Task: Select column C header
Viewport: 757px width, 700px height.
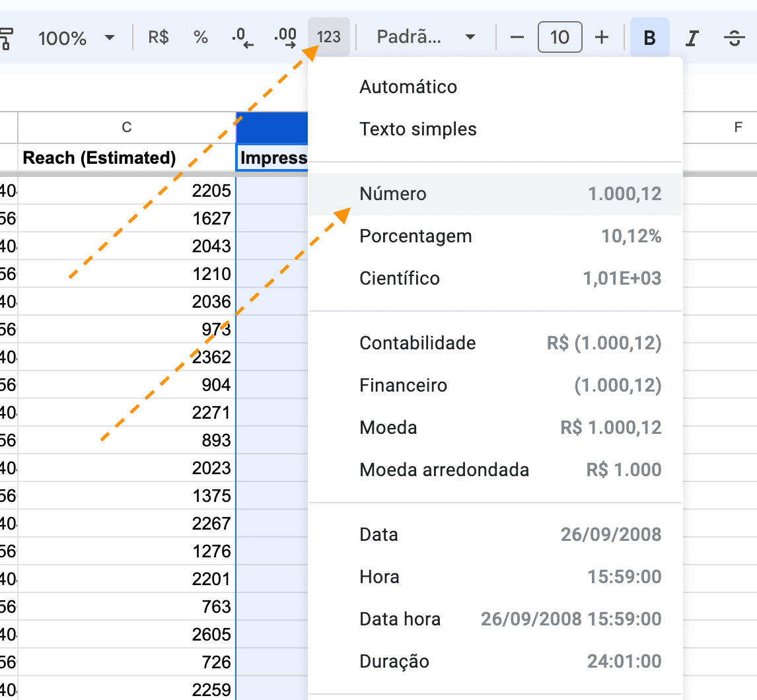Action: pyautogui.click(x=127, y=127)
